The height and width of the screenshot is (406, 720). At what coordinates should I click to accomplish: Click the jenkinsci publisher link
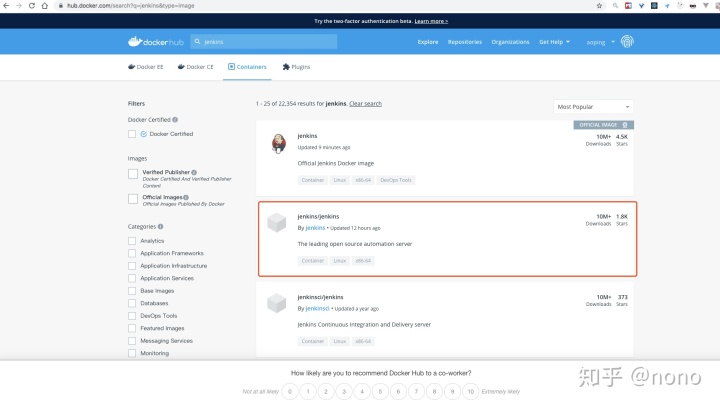click(x=317, y=309)
